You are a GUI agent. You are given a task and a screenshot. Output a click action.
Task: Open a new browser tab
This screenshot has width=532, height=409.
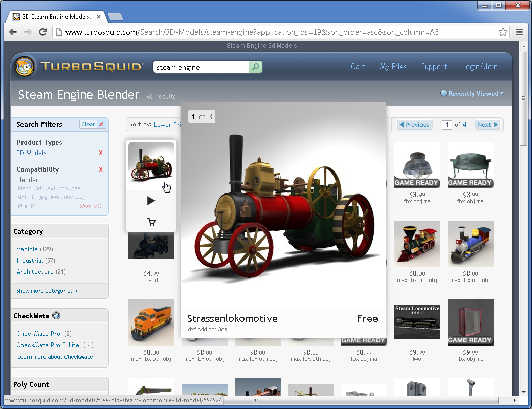click(116, 16)
